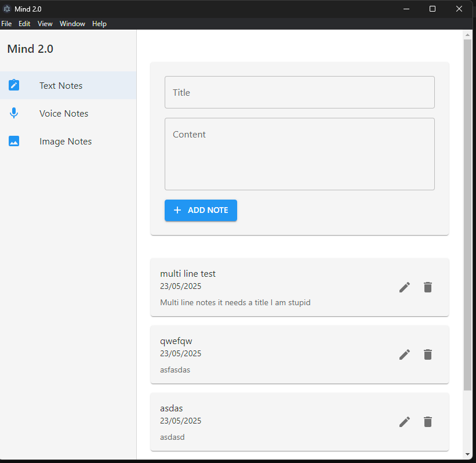Open the File menu
Screen dimensions: 476x463
pyautogui.click(x=6, y=24)
